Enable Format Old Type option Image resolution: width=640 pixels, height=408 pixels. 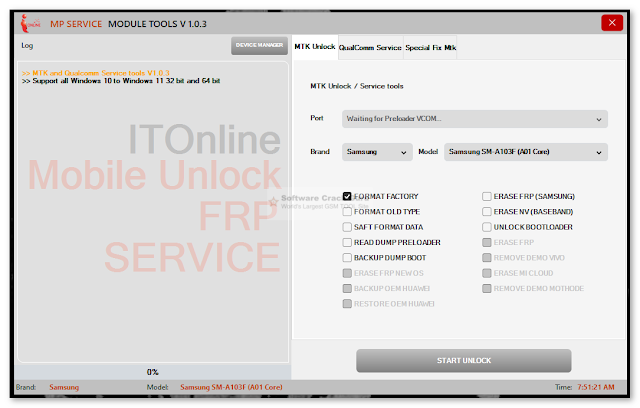(x=347, y=212)
